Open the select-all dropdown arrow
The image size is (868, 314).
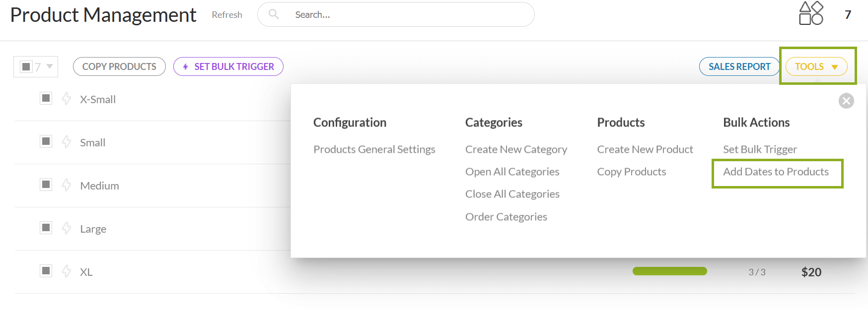(50, 66)
